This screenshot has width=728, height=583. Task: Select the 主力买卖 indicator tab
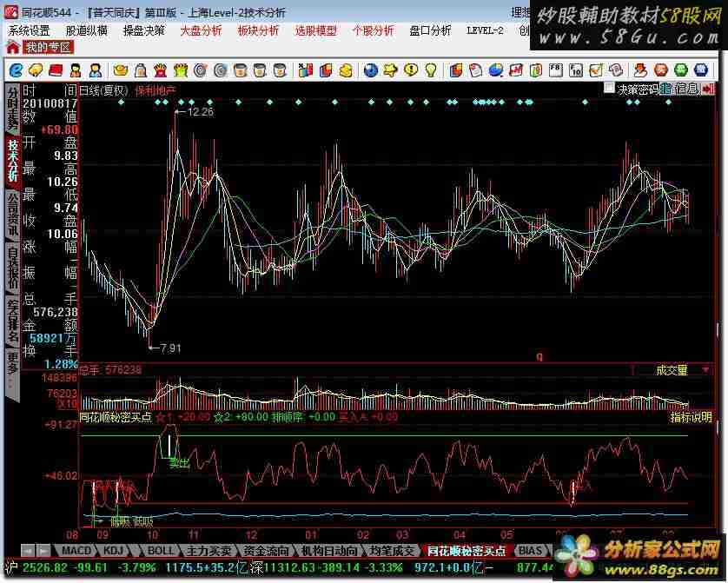[x=208, y=551]
